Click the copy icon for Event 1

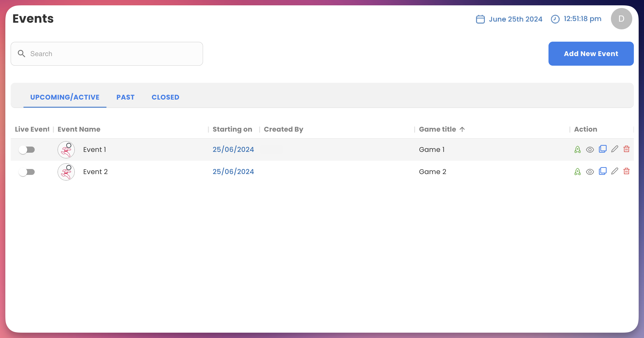[602, 149]
